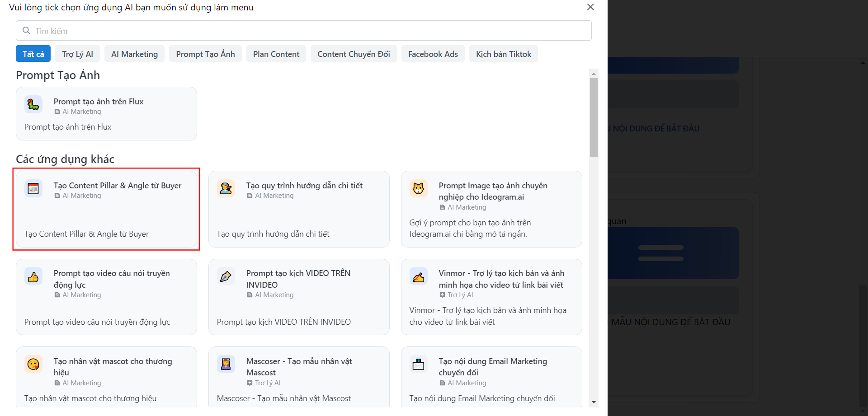Click the caterpillar icon for Flux prompt
Viewport: 868px width, 416px height.
pyautogui.click(x=33, y=105)
